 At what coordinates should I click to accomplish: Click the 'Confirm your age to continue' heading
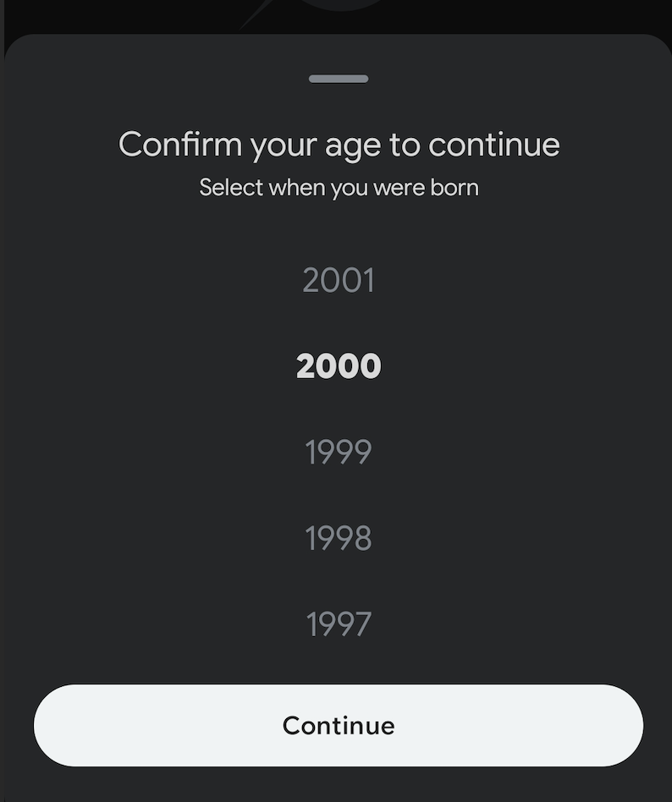coord(339,145)
